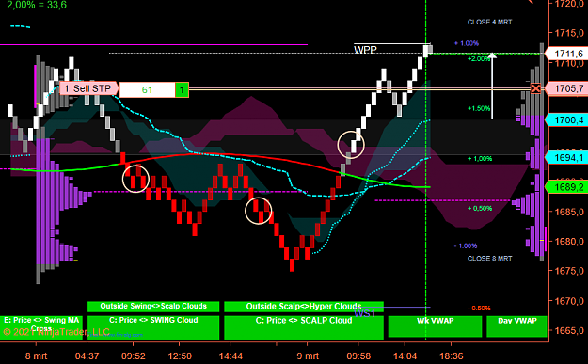
Task: Toggle the 'Outside Scalp<>Hyper Clouds' indicator button
Action: coord(304,307)
